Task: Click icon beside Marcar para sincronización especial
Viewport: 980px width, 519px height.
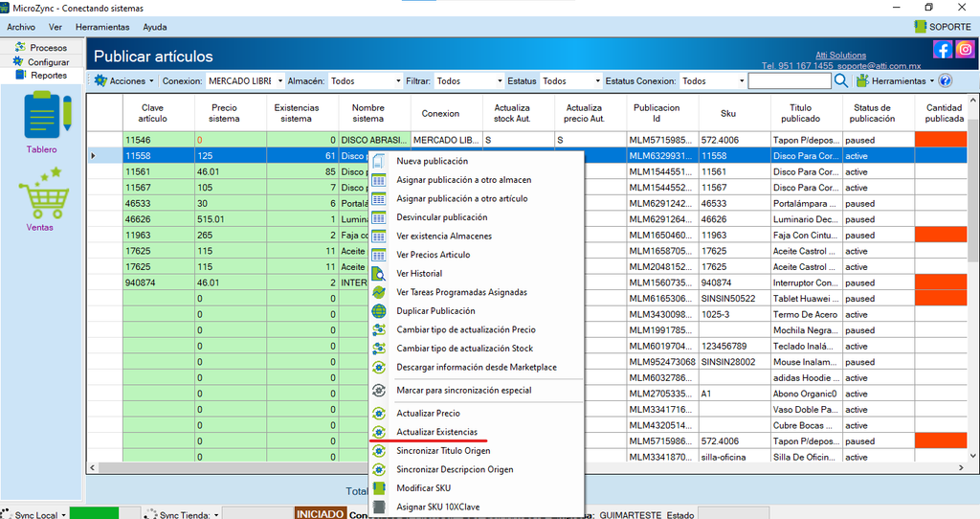Action: [x=379, y=390]
